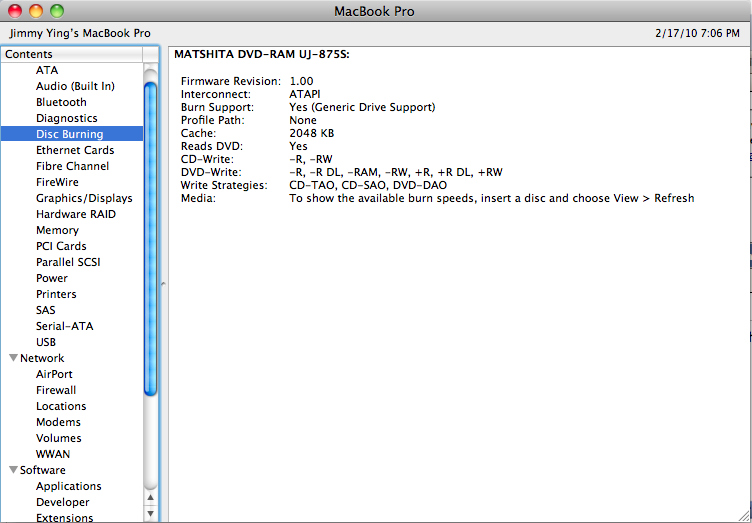Select Firewall under Network
Image resolution: width=752 pixels, height=523 pixels.
point(56,390)
